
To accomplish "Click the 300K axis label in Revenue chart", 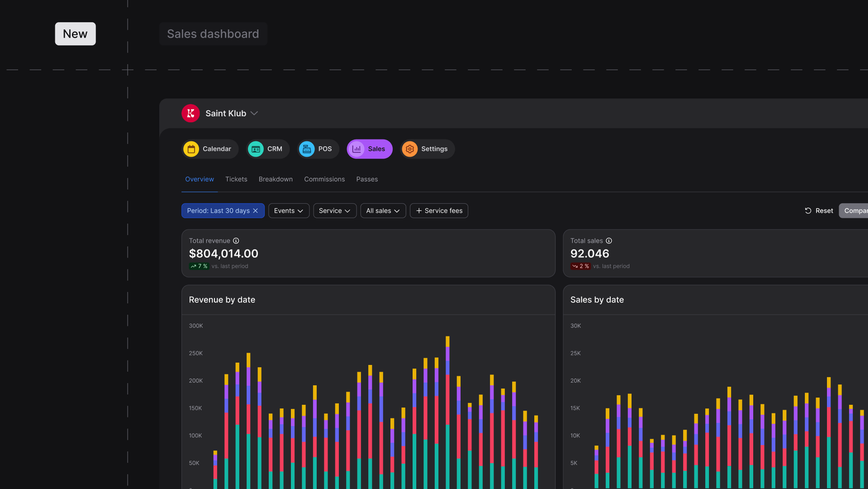I will pos(196,326).
